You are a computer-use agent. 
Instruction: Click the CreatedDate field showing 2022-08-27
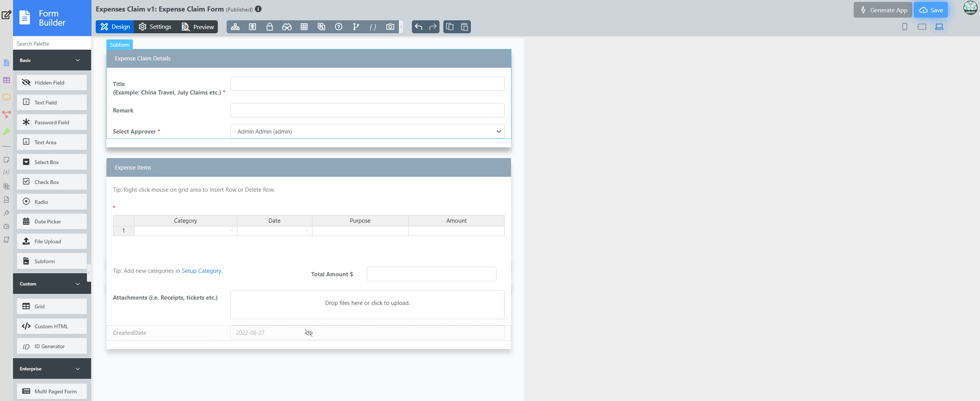click(367, 333)
